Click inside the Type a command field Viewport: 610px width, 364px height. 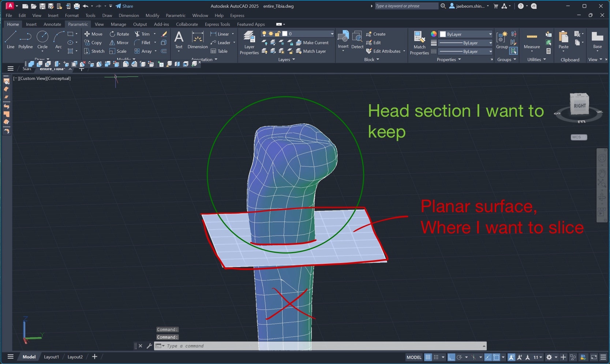click(x=256, y=346)
